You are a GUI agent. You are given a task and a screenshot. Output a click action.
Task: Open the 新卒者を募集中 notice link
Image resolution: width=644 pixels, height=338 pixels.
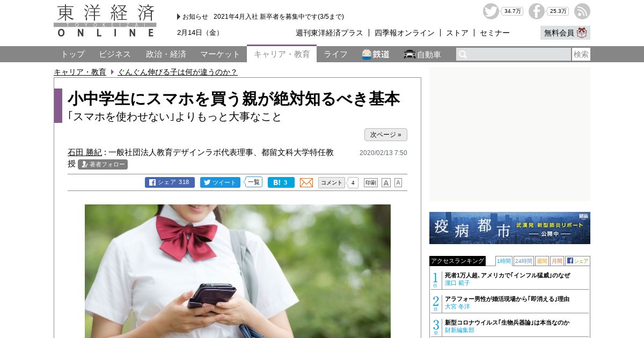tap(279, 17)
